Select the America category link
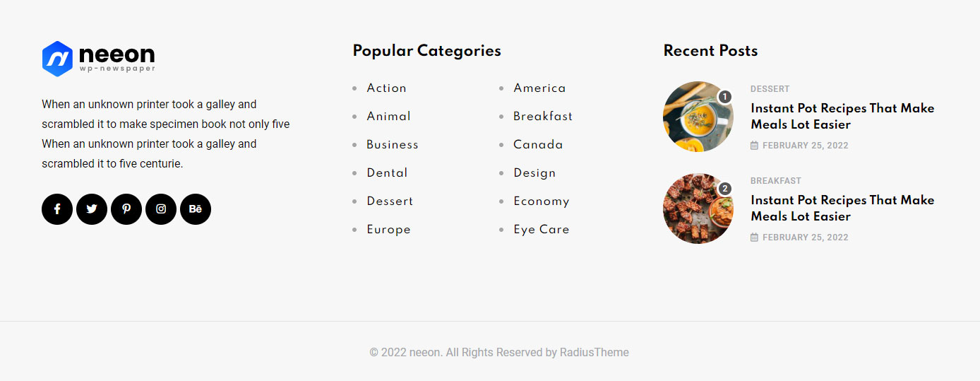980x381 pixels. coord(539,88)
